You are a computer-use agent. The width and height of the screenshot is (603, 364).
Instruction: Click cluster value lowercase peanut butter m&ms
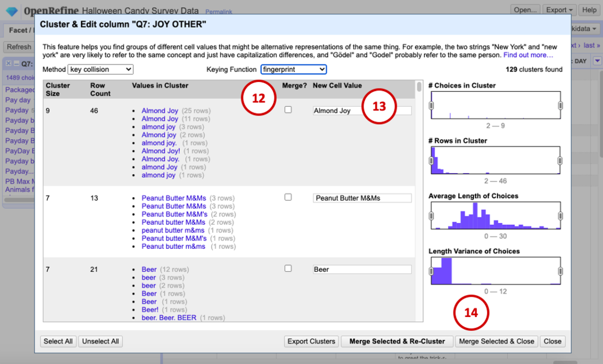tap(173, 230)
